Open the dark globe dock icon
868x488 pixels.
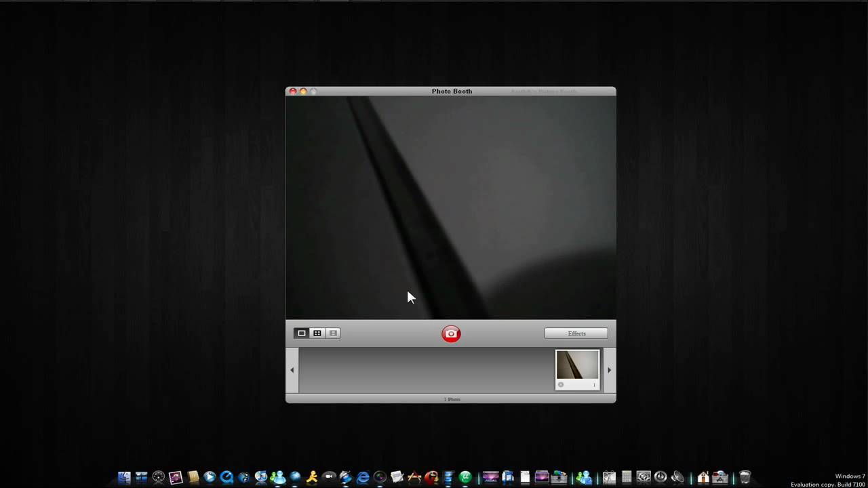243,477
